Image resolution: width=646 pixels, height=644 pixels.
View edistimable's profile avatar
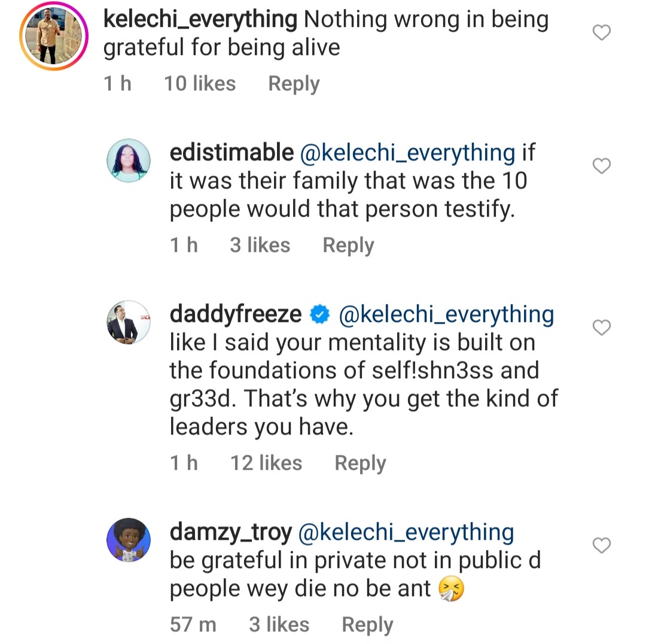click(x=128, y=160)
